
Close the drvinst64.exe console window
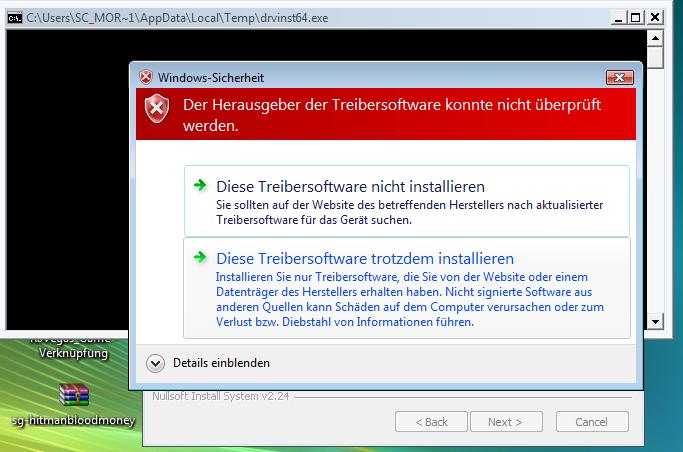point(655,18)
